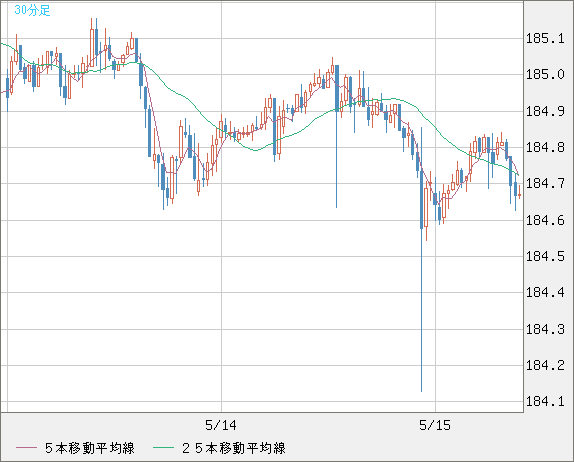The height and width of the screenshot is (462, 574).
Task: Click the green 25-bar average legend line
Action: coord(163,448)
